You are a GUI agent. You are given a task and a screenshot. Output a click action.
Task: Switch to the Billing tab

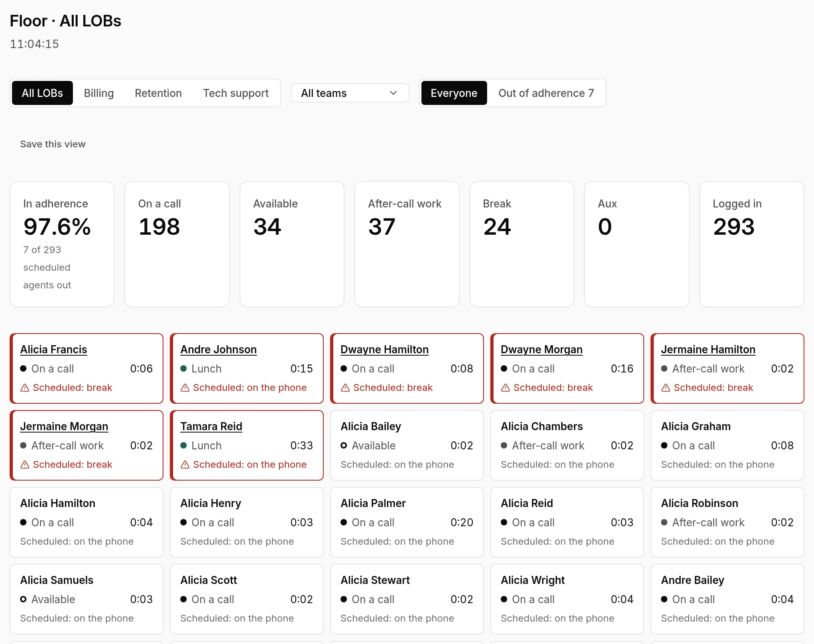[99, 93]
